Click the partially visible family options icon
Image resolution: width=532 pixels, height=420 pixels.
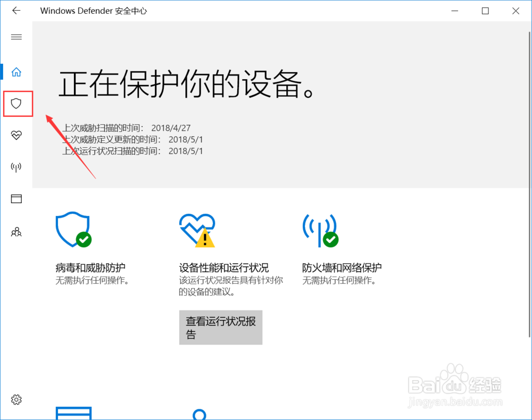[199, 415]
